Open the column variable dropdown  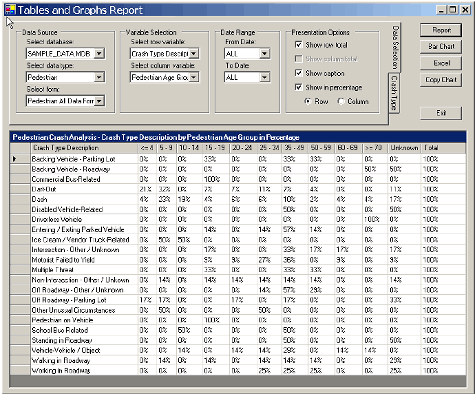pos(194,77)
